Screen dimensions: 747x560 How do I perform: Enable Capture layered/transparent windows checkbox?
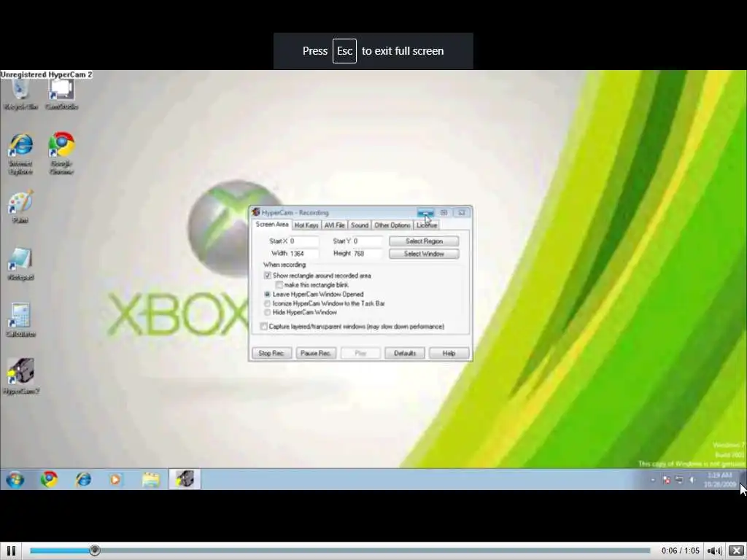pos(263,326)
